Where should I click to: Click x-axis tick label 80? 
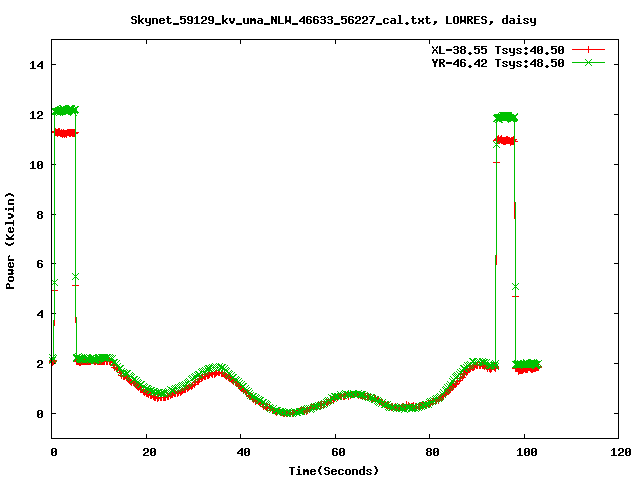pos(432,452)
